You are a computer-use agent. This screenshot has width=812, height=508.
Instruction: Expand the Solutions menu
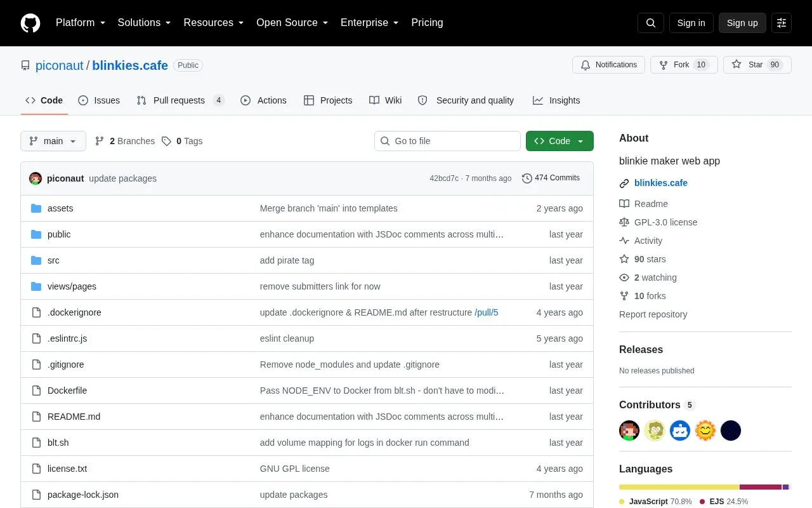pos(145,23)
